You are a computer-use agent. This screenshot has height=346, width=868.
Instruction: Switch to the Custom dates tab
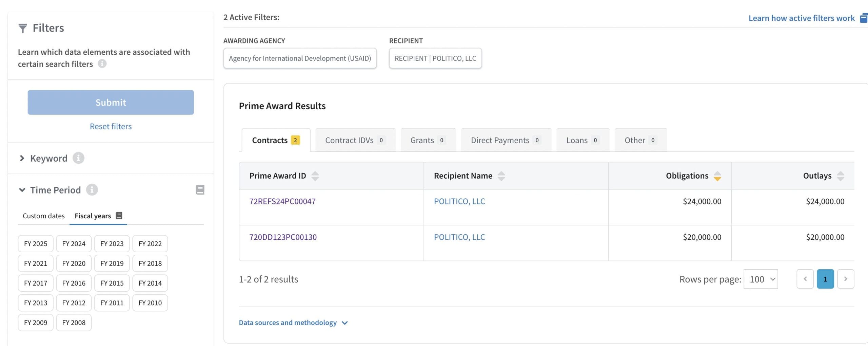point(44,216)
